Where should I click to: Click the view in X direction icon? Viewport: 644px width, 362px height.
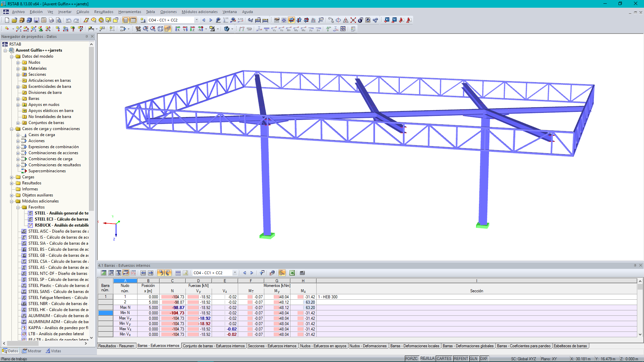[x=177, y=29]
